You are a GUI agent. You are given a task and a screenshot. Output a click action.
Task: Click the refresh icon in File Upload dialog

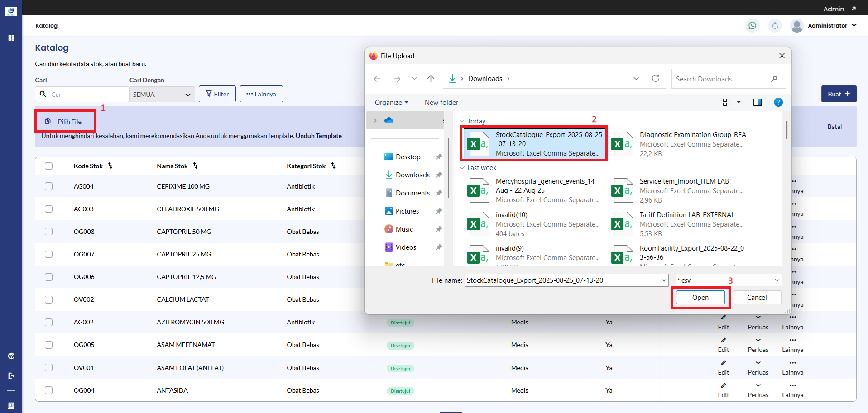click(655, 79)
